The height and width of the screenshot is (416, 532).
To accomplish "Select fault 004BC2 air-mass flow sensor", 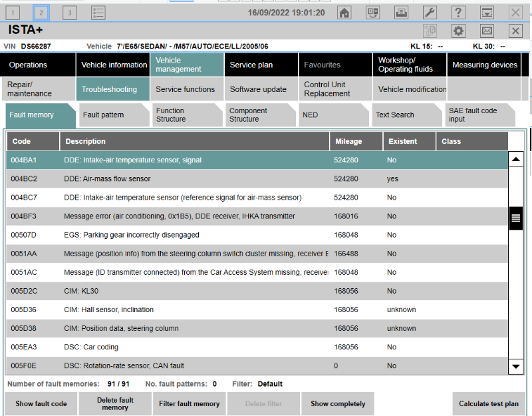I will coord(257,178).
